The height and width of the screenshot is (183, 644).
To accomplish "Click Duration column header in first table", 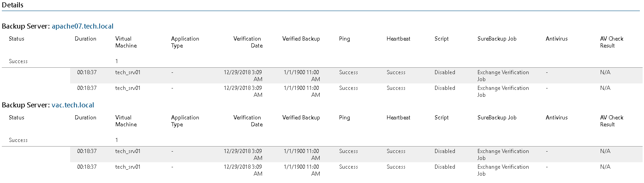I will pyautogui.click(x=85, y=39).
